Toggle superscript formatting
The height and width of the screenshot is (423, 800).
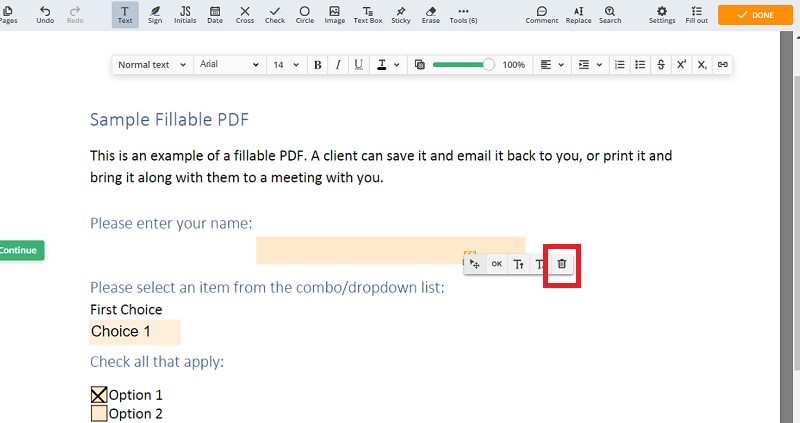pos(682,65)
